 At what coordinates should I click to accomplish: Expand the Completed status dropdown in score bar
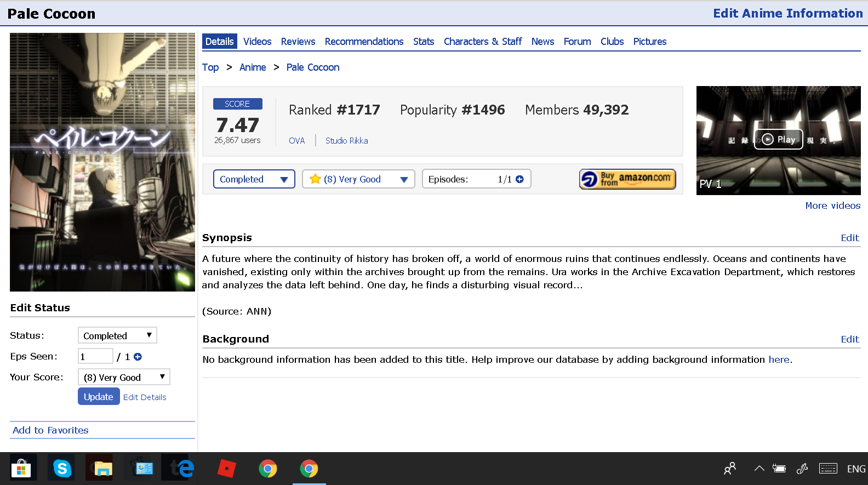[x=254, y=179]
